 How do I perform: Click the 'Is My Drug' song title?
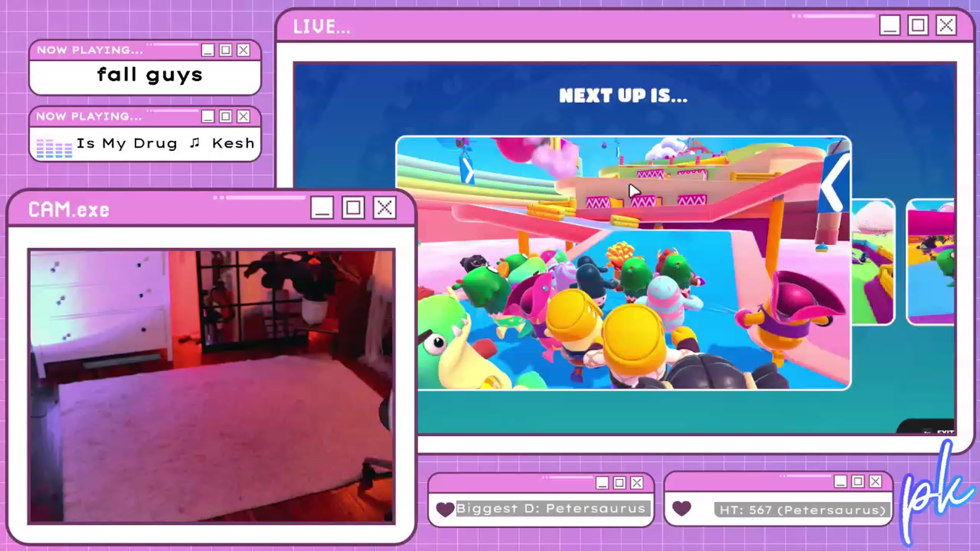[127, 143]
